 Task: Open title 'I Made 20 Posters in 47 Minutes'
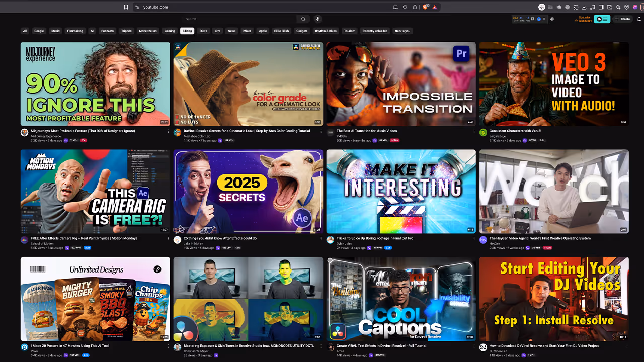point(70,346)
